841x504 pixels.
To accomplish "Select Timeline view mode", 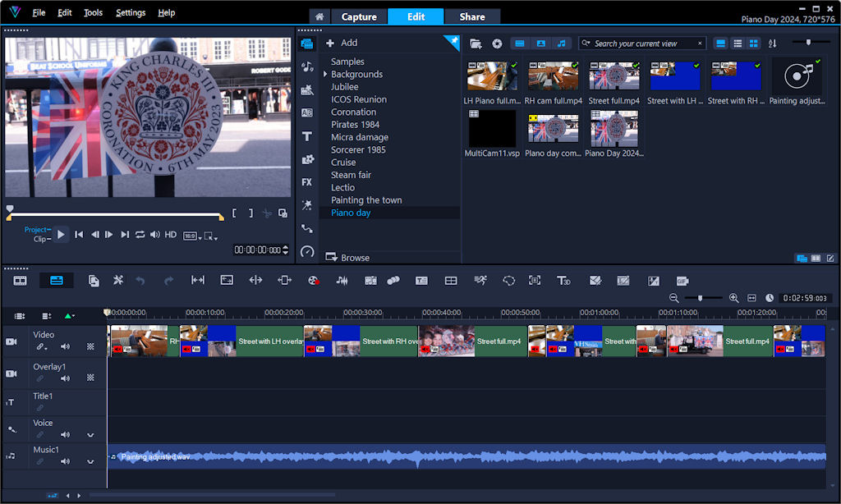I will [57, 281].
